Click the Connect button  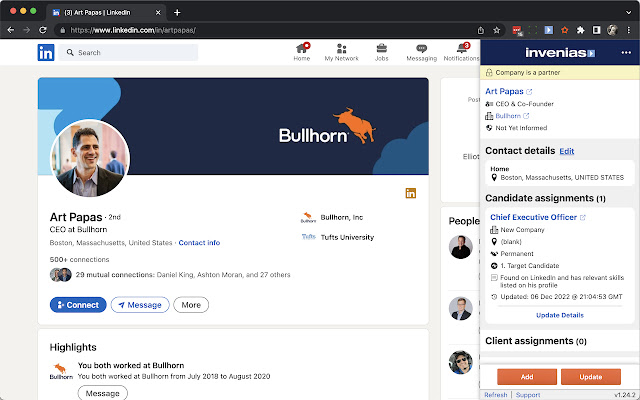(x=78, y=305)
